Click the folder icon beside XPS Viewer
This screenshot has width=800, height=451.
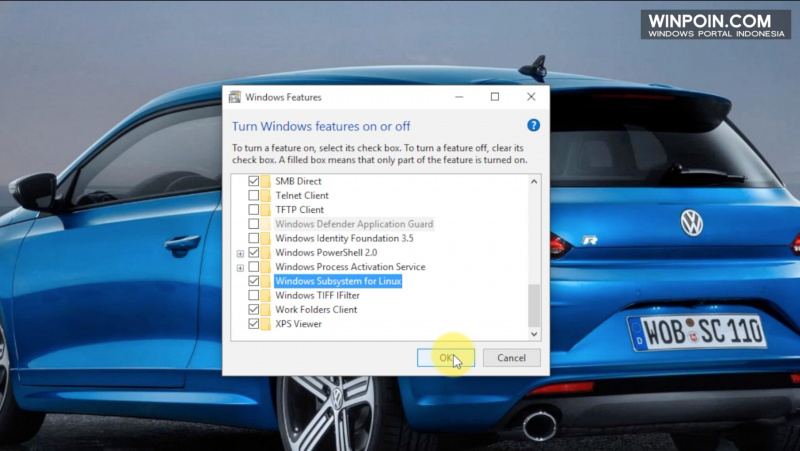[265, 324]
